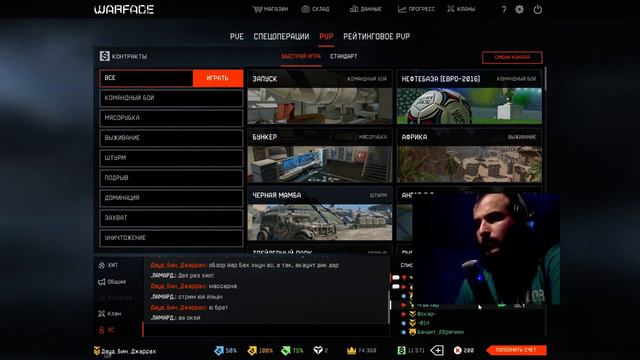Select the Уничтожение mode filter
The height and width of the screenshot is (360, 640).
click(x=171, y=238)
